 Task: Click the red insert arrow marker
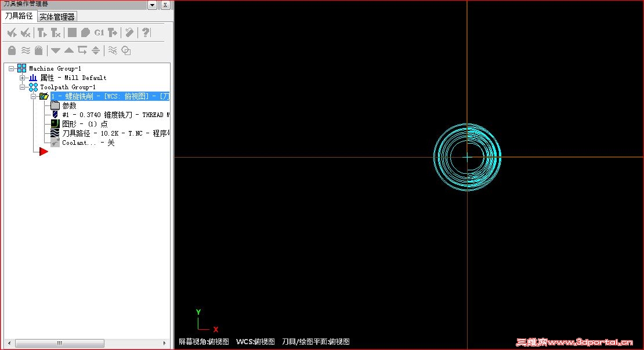click(44, 152)
